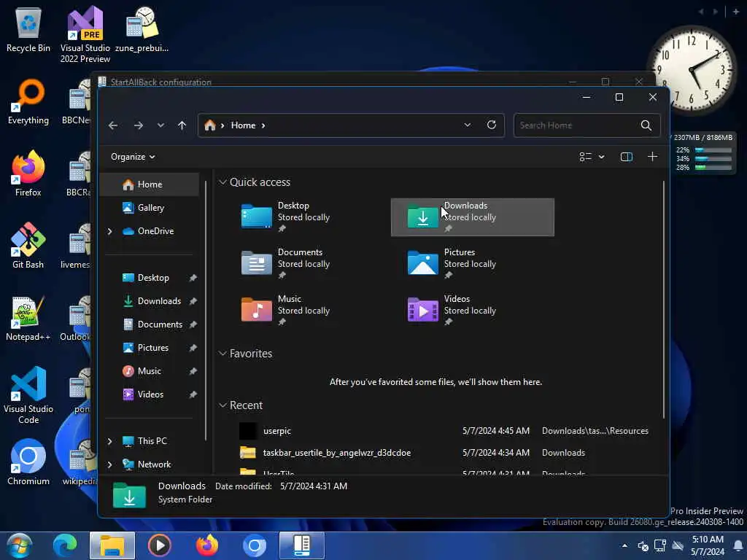747x560 pixels.
Task: Click the Home breadcrumb in address bar
Action: [243, 125]
